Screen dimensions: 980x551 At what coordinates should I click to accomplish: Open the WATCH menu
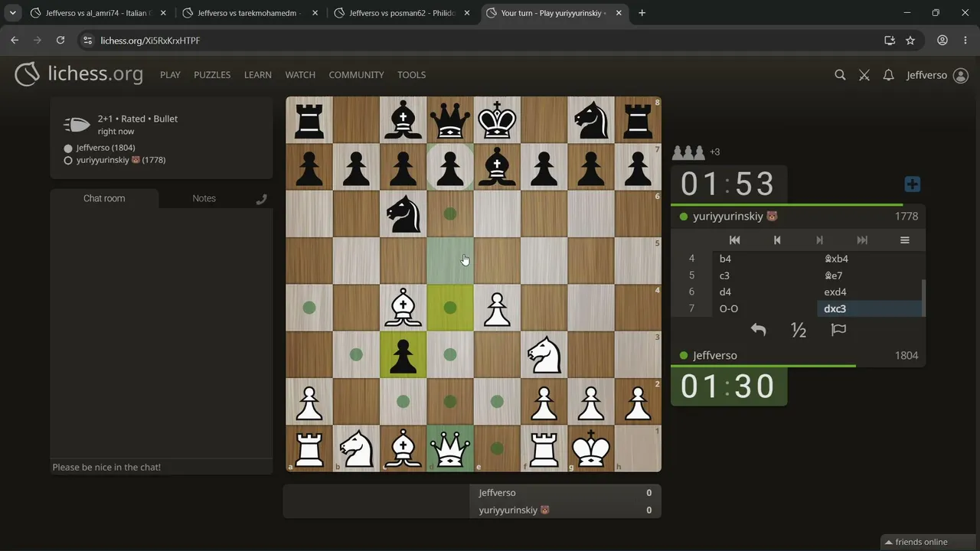coord(300,75)
